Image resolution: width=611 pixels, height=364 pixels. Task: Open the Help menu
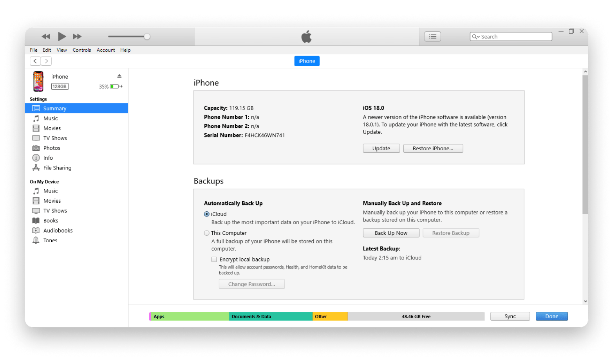pos(125,50)
